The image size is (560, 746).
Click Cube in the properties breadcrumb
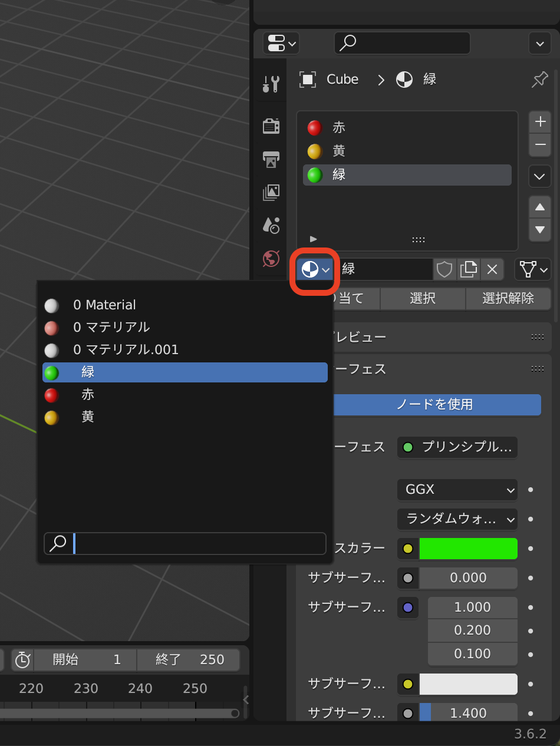pyautogui.click(x=342, y=80)
